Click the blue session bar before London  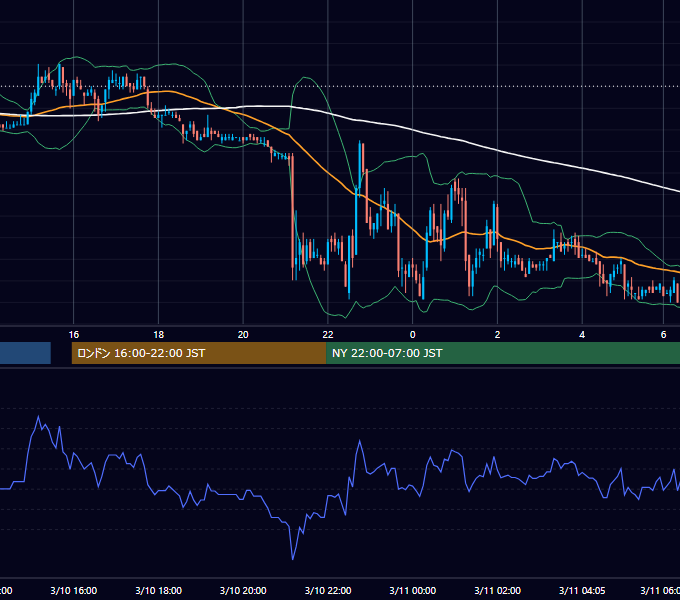(x=25, y=353)
